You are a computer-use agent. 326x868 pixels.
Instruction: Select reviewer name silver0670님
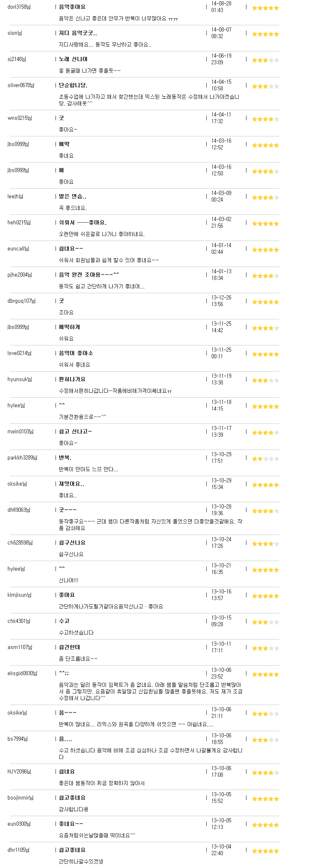click(x=21, y=85)
